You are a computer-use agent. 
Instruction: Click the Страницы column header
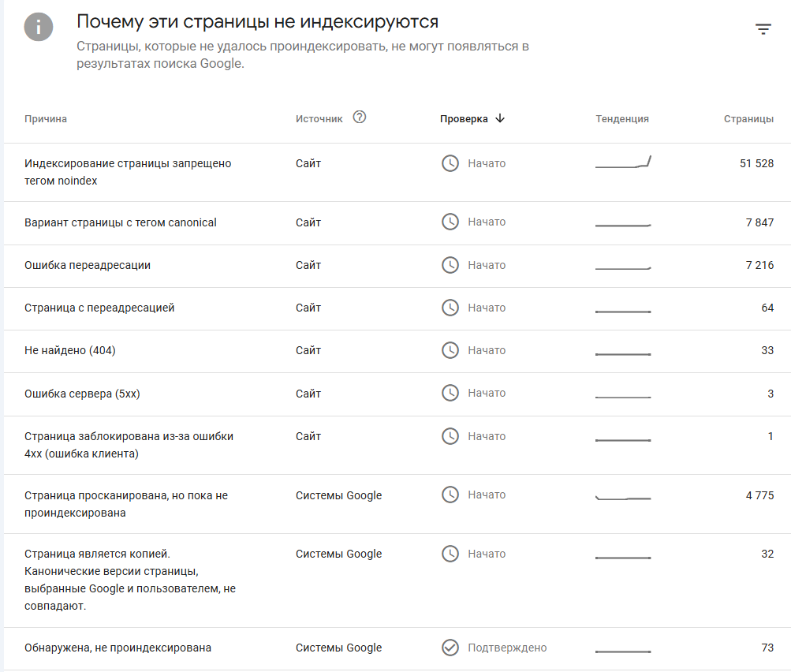(x=748, y=119)
